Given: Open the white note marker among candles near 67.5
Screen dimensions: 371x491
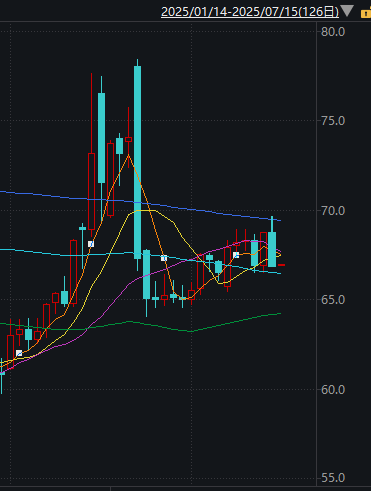Looking at the screenshot, I should click(x=236, y=255).
